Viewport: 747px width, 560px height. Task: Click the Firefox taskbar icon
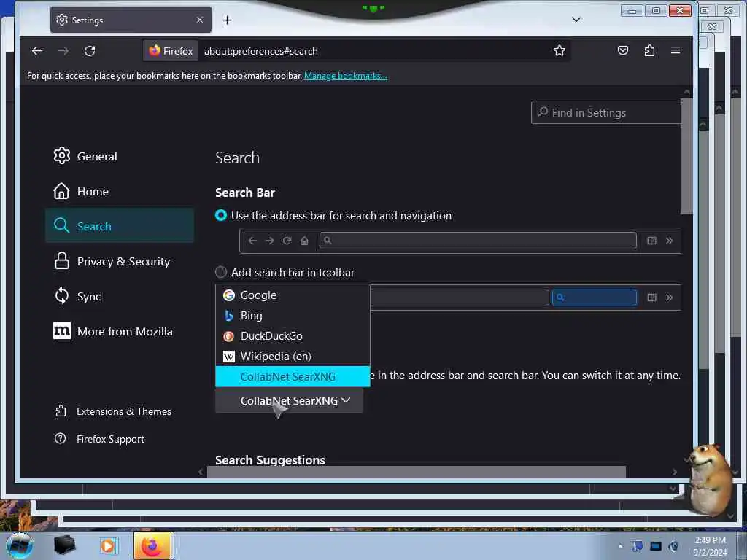(x=152, y=546)
